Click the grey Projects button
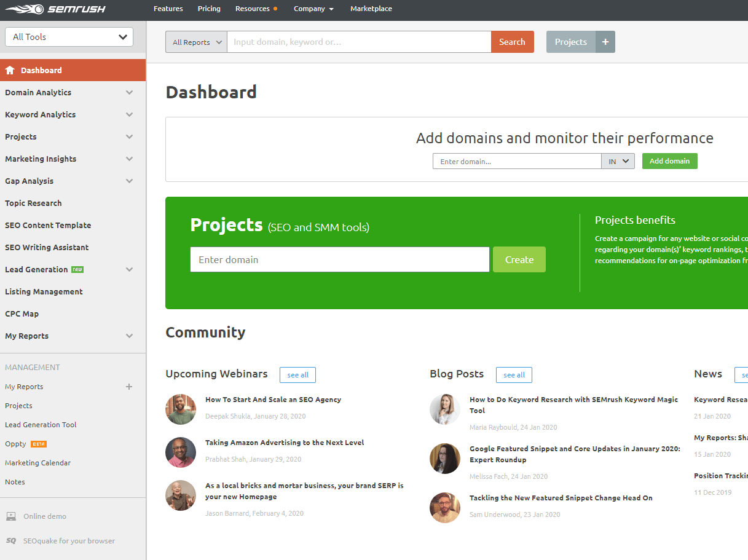Screen dimensions: 748x560 [571, 42]
